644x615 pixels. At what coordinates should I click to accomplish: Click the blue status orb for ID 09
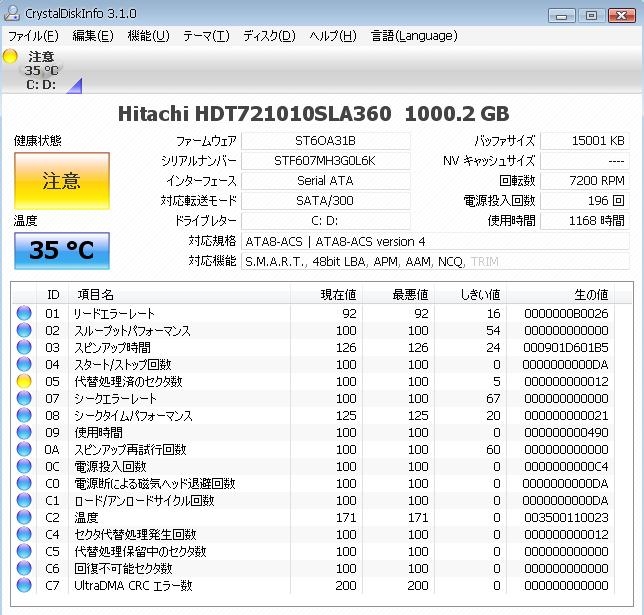tap(24, 432)
